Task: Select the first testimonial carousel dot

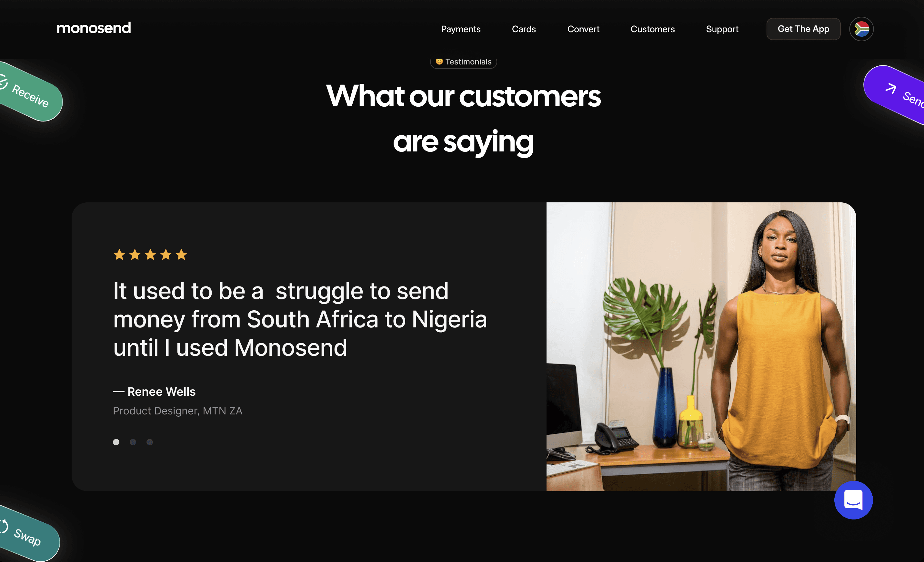Action: point(116,442)
